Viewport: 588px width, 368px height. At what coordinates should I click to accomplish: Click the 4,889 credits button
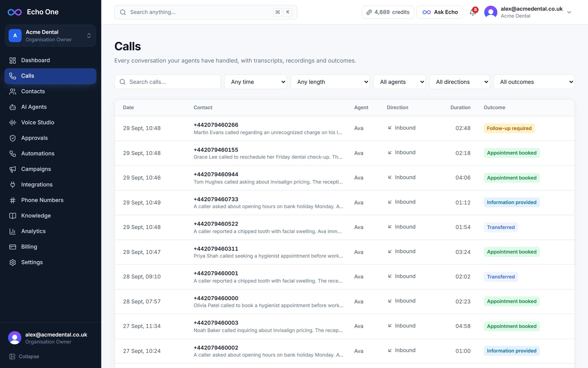coord(388,12)
